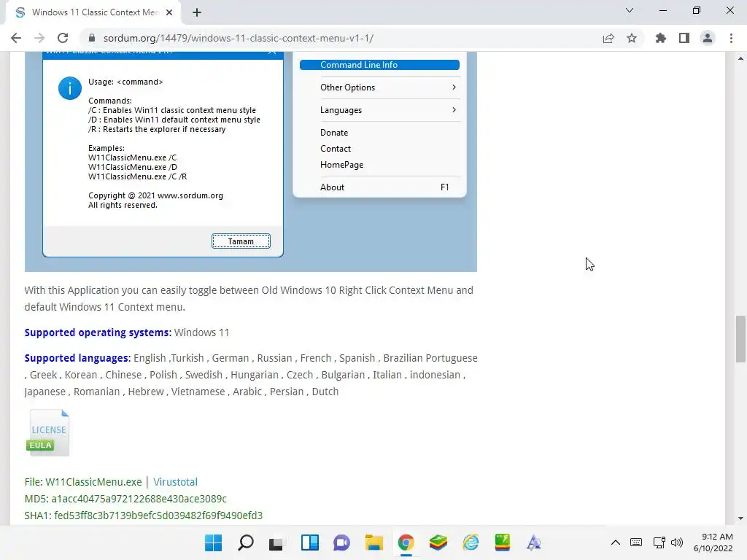The height and width of the screenshot is (560, 747).
Task: Click the browser forward arrow
Action: tap(39, 38)
